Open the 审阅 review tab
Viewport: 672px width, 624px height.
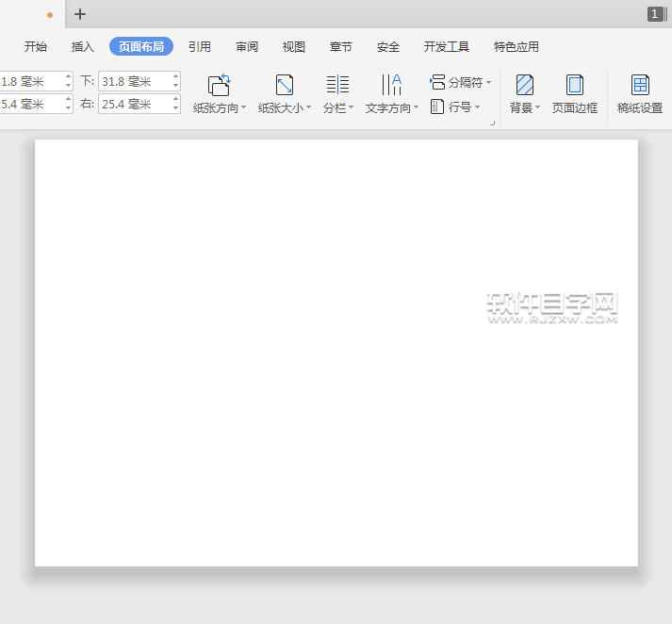(247, 46)
